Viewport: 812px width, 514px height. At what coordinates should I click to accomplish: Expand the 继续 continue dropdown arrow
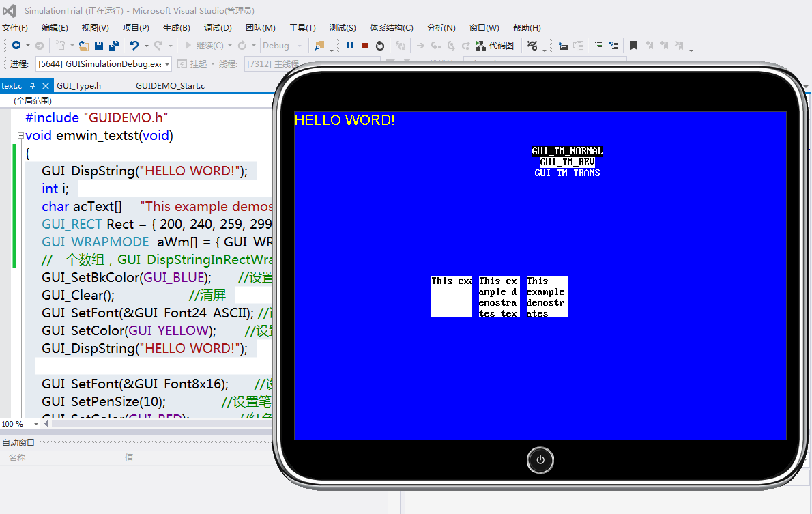(230, 46)
